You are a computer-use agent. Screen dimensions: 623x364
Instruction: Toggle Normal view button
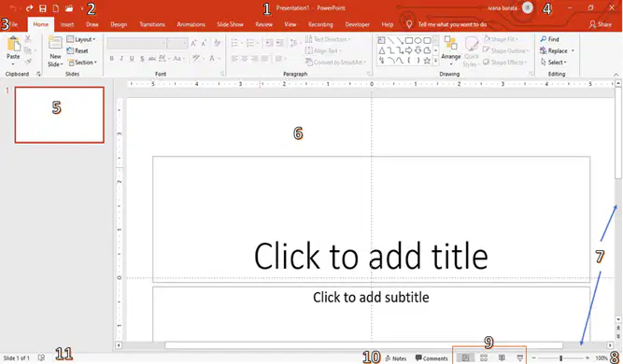465,358
